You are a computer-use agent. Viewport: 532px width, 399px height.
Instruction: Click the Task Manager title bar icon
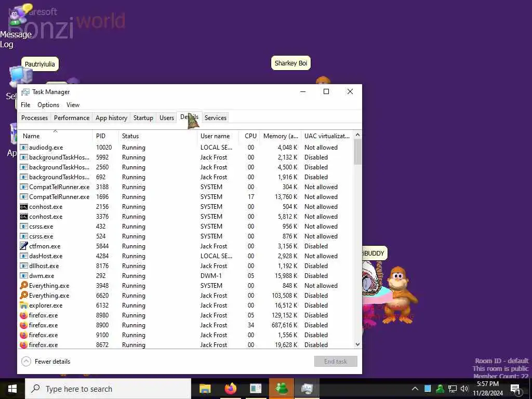[25, 92]
